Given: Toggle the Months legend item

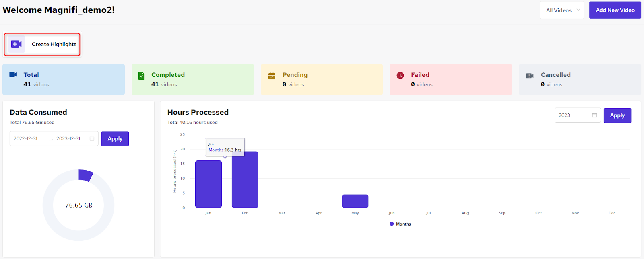Looking at the screenshot, I should [x=400, y=224].
